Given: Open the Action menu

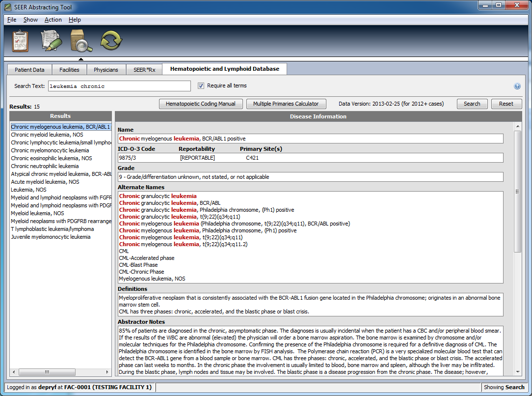Looking at the screenshot, I should click(53, 20).
